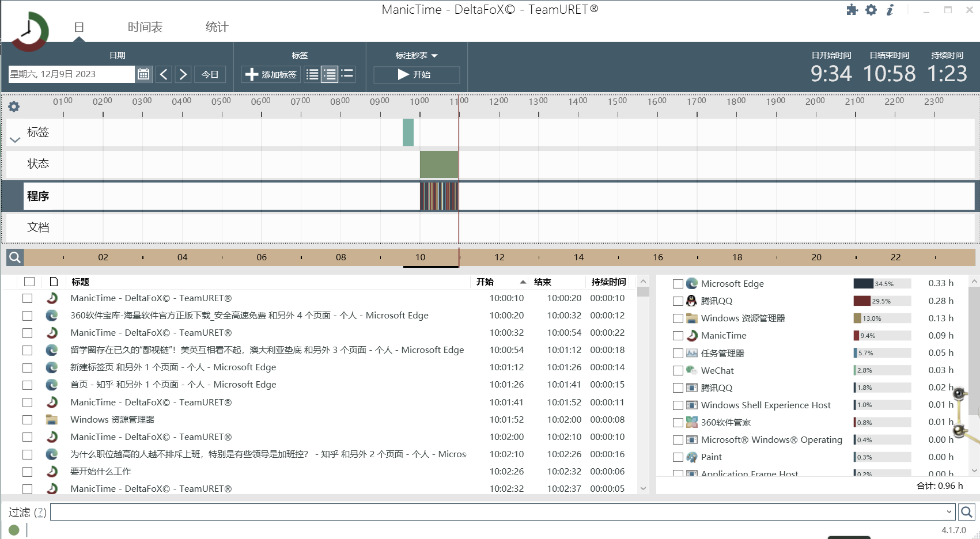This screenshot has height=539, width=980.
Task: Click the Windows 资源管理器 13.0% usage bar
Action: (882, 318)
